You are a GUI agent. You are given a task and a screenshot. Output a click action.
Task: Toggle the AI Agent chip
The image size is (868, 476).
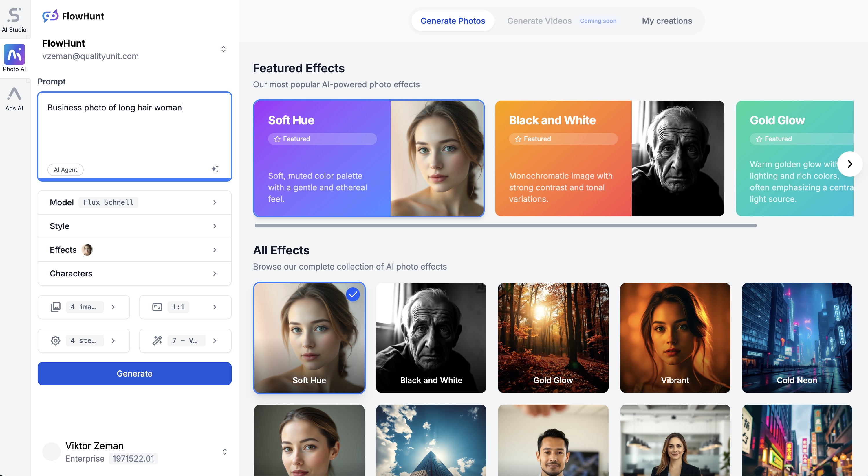pos(65,170)
